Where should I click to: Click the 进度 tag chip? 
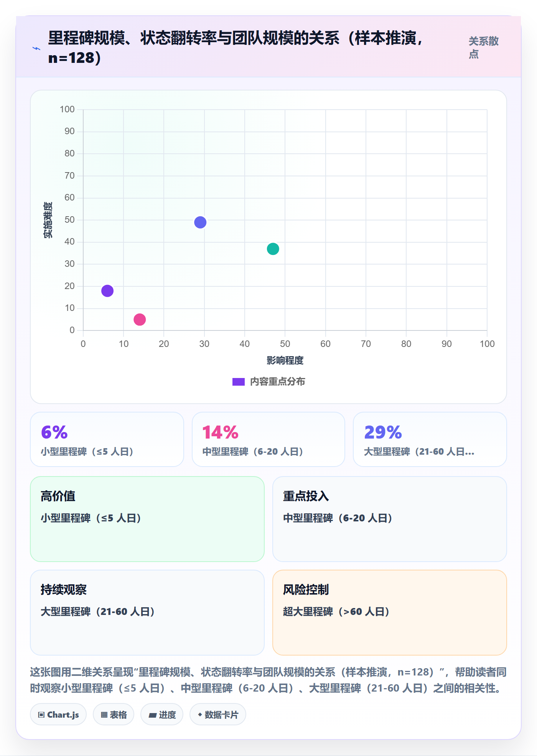click(x=162, y=715)
